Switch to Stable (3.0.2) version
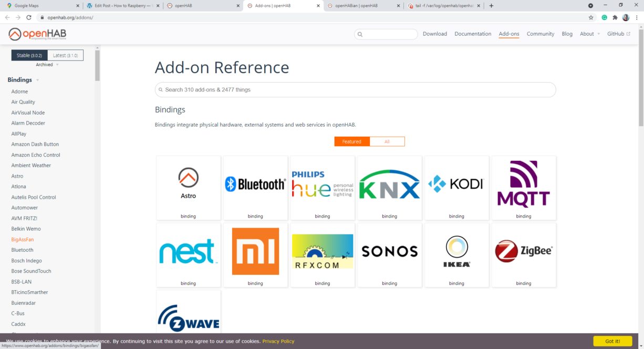644x349 pixels. click(x=29, y=55)
